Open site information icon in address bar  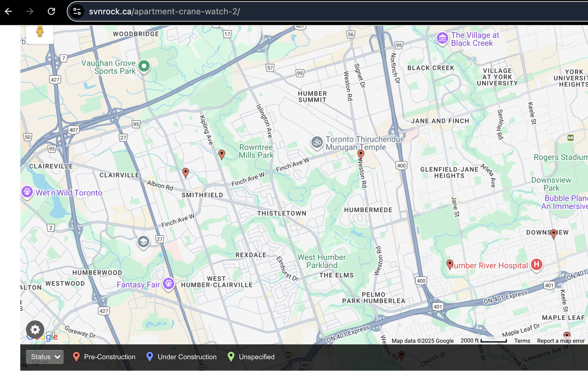coord(77,11)
